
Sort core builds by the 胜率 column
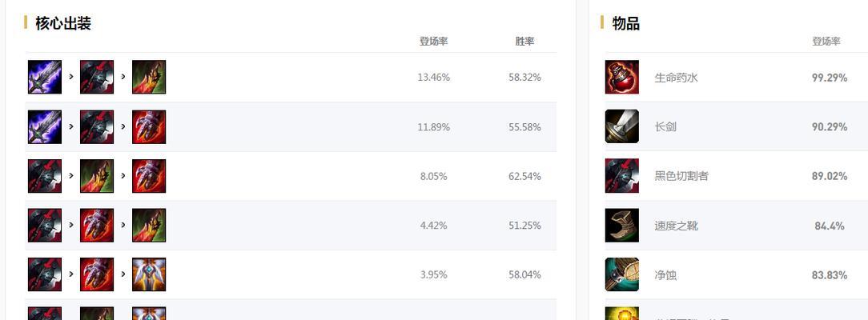coord(524,42)
